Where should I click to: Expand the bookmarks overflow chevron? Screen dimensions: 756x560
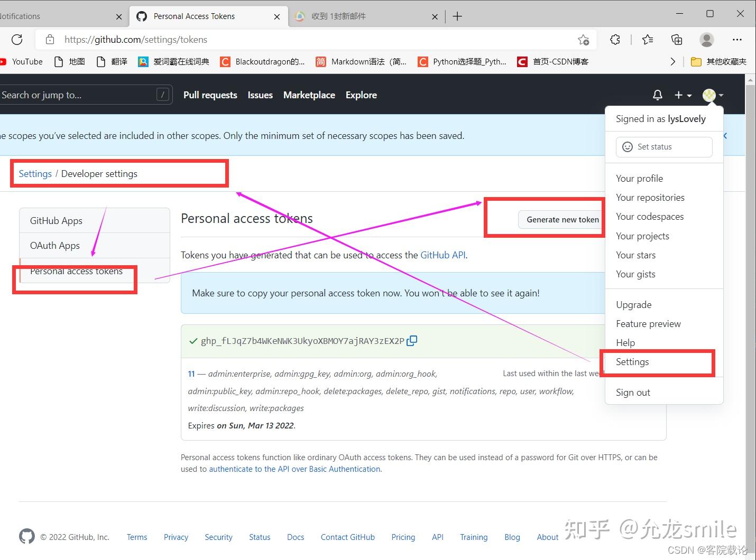click(673, 61)
